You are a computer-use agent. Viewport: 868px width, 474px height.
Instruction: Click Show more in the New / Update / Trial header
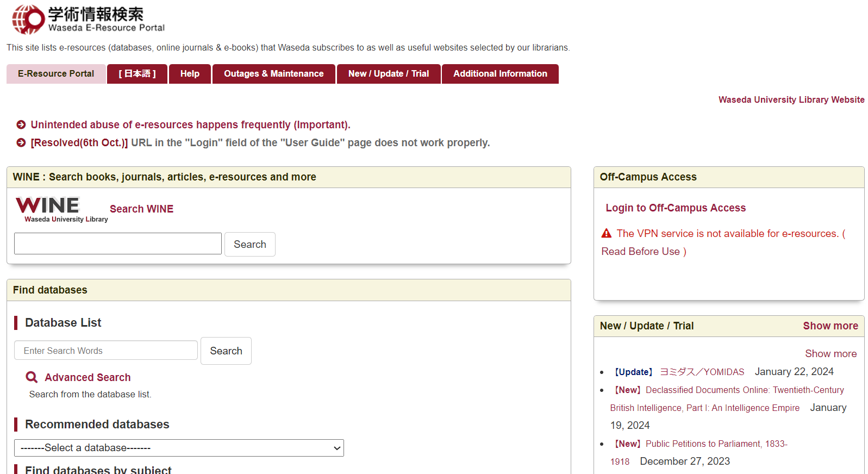tap(830, 326)
